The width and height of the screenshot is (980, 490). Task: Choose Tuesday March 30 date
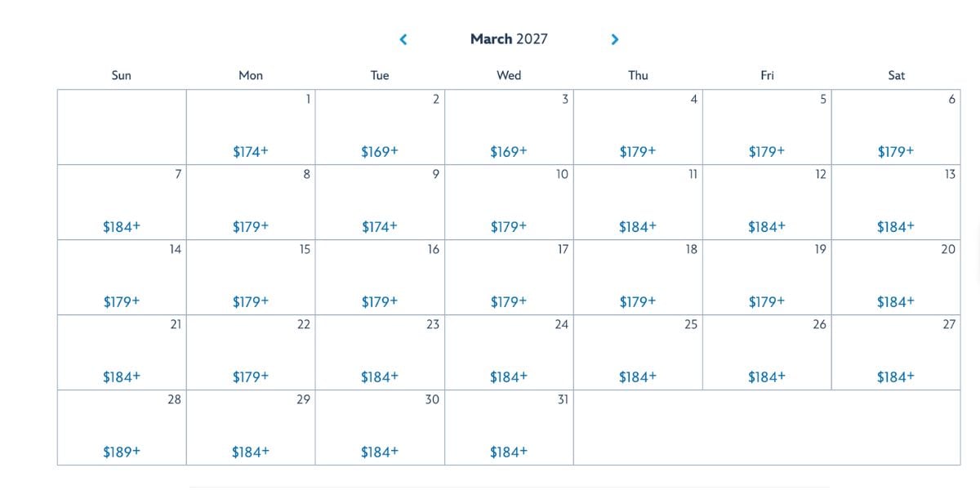click(x=380, y=428)
